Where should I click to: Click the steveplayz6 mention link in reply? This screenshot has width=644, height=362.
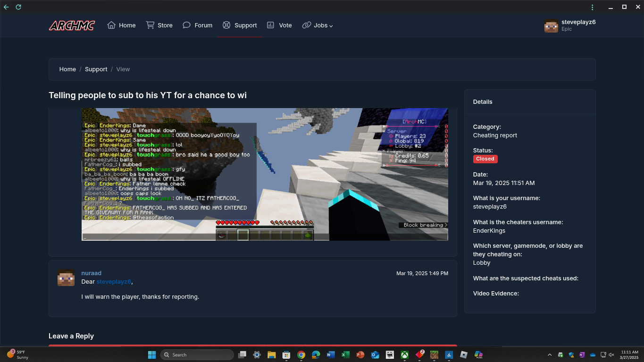pos(114,281)
